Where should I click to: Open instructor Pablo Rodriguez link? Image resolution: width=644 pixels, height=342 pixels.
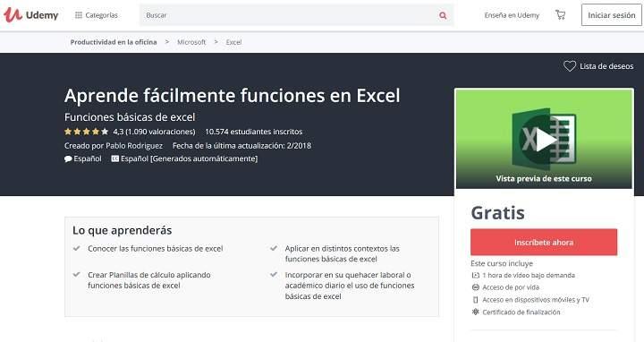pos(134,146)
